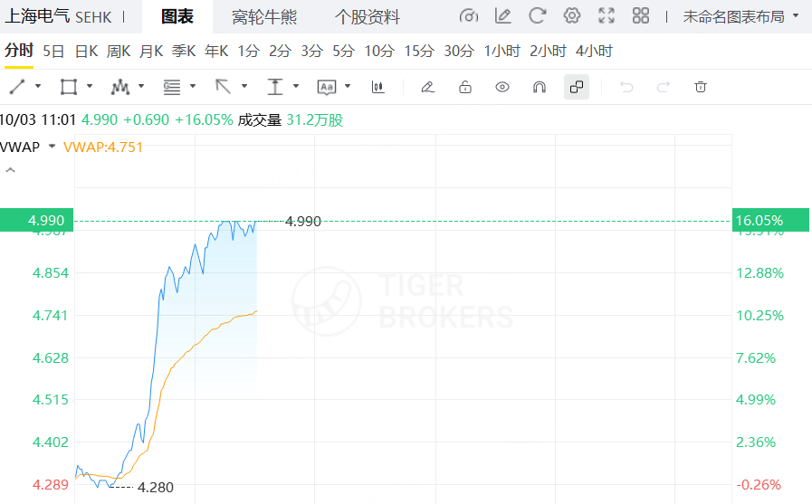Collapse the indicator legend chevron

click(10, 170)
